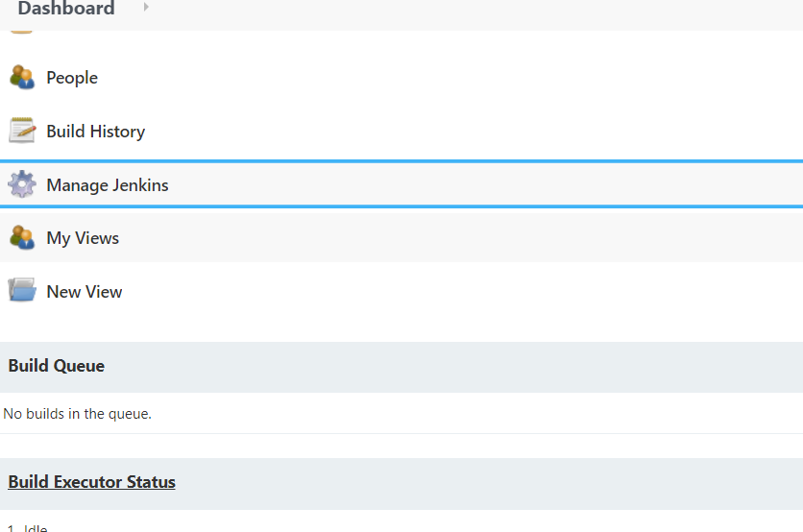Click the Manage Jenkins gear icon
The image size is (803, 532).
(x=22, y=183)
